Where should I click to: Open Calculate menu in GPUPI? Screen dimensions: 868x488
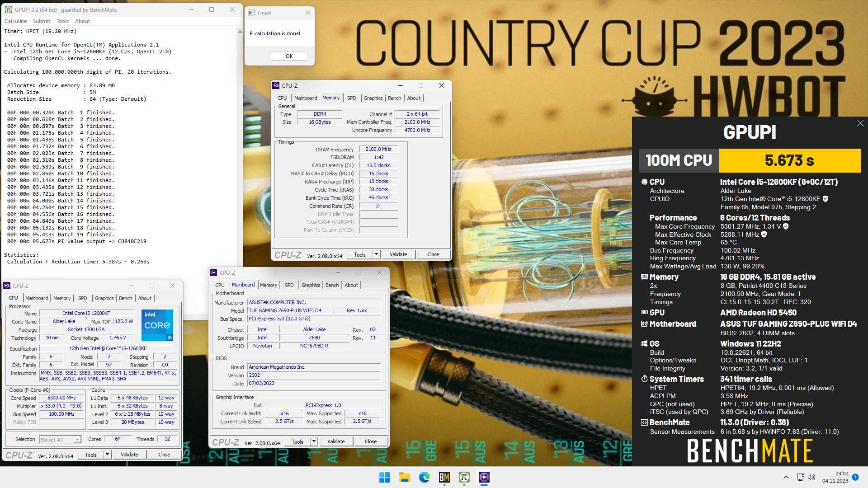point(16,21)
